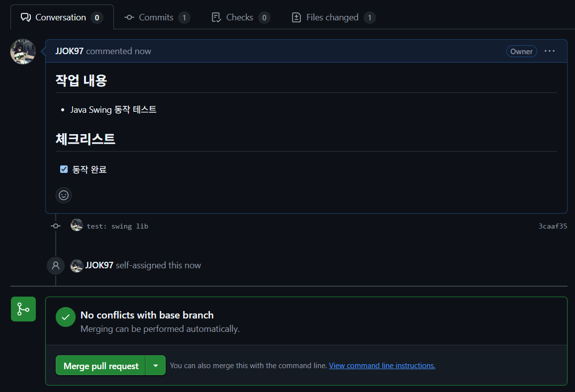Open the Checks tab
Image resolution: width=575 pixels, height=392 pixels.
tap(241, 17)
